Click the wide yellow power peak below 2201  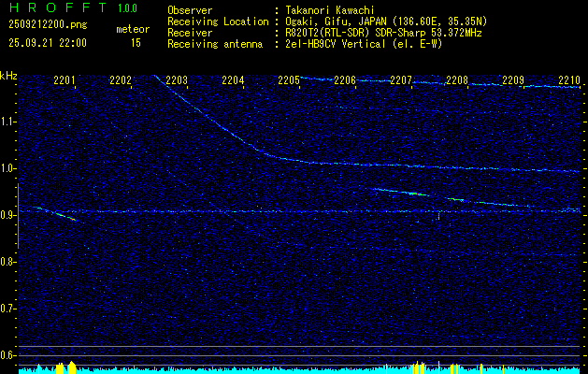point(72,367)
